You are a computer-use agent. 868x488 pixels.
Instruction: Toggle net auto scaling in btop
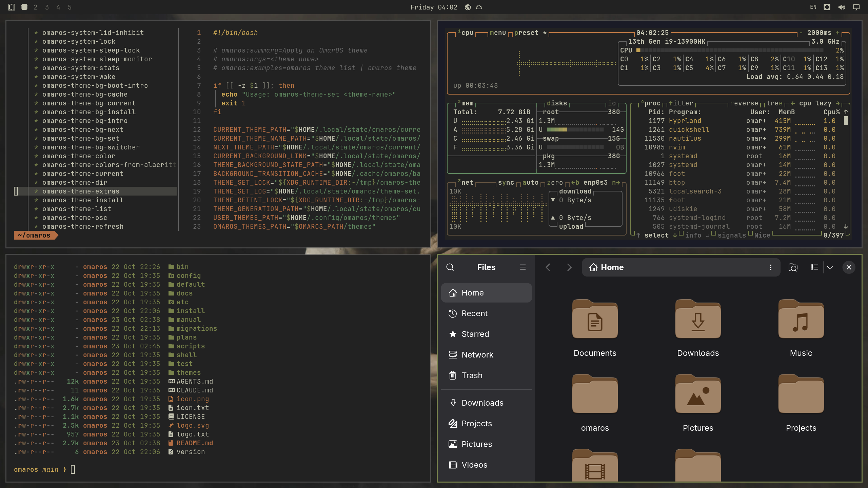(530, 182)
